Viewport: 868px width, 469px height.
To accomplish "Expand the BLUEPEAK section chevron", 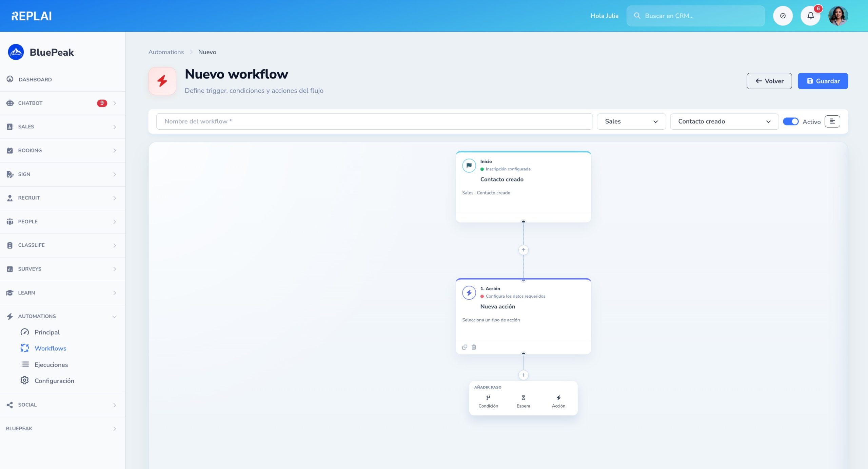I will (x=115, y=429).
